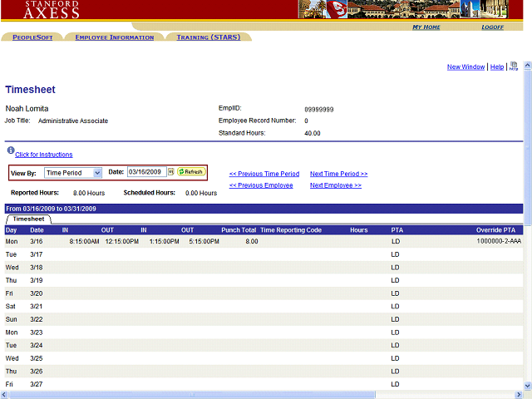
Task: Click the info icon by instructions
Action: pyautogui.click(x=10, y=150)
